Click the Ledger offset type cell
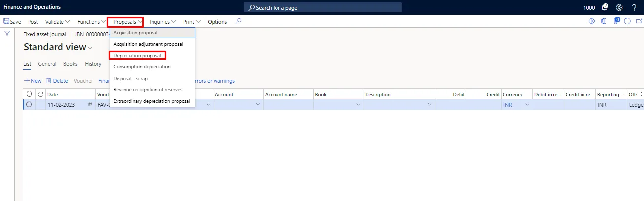This screenshot has width=644, height=201. click(635, 105)
